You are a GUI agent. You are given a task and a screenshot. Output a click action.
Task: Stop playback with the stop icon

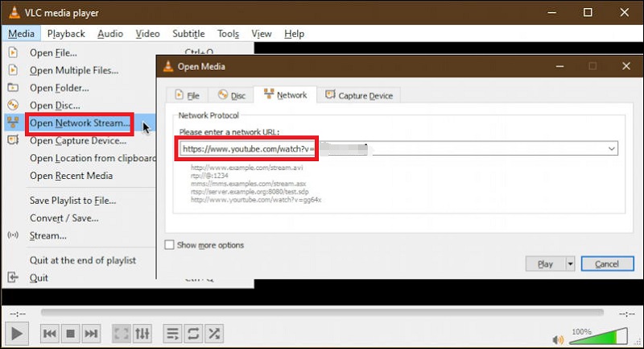(71, 333)
